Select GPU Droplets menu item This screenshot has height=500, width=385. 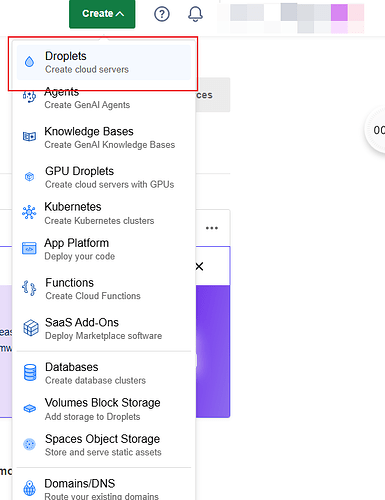(104, 177)
